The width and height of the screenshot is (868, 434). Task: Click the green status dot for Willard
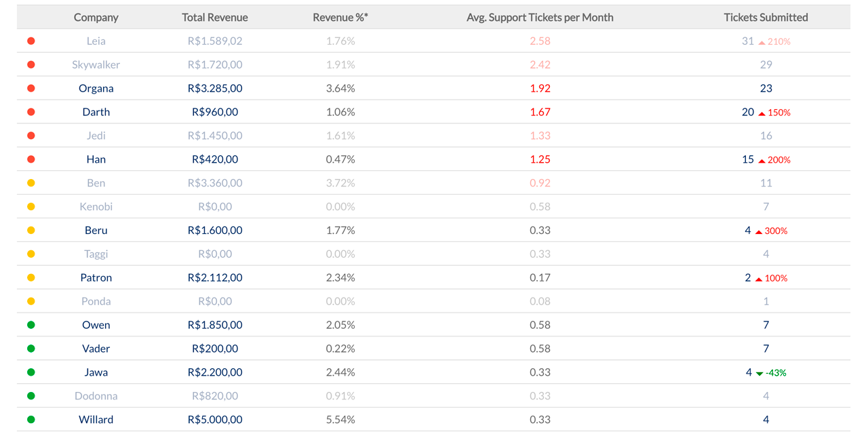(31, 420)
